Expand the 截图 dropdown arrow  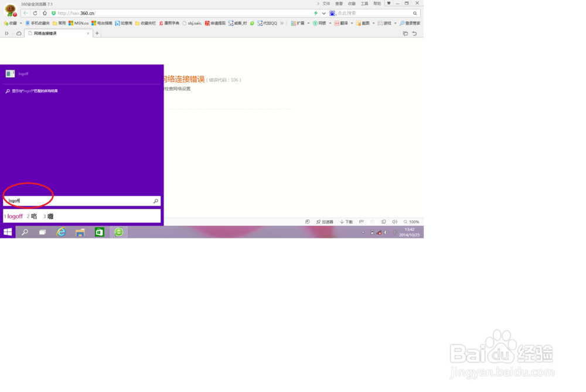point(373,23)
